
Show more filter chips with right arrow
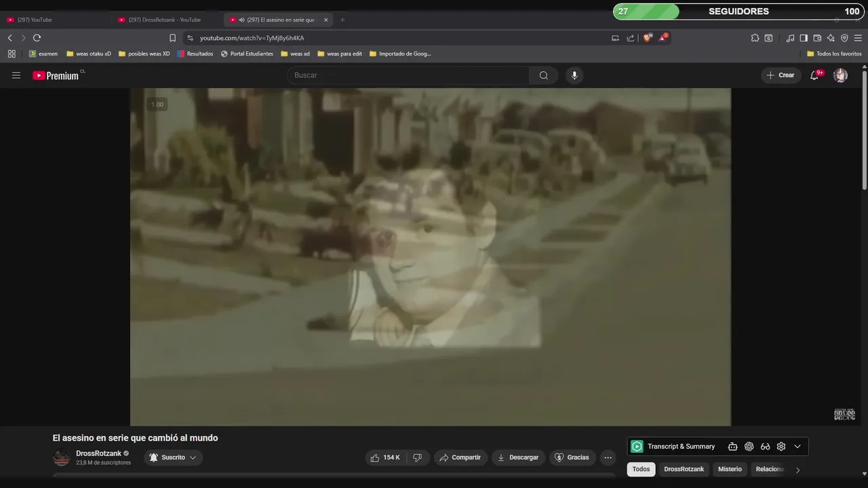(x=797, y=470)
